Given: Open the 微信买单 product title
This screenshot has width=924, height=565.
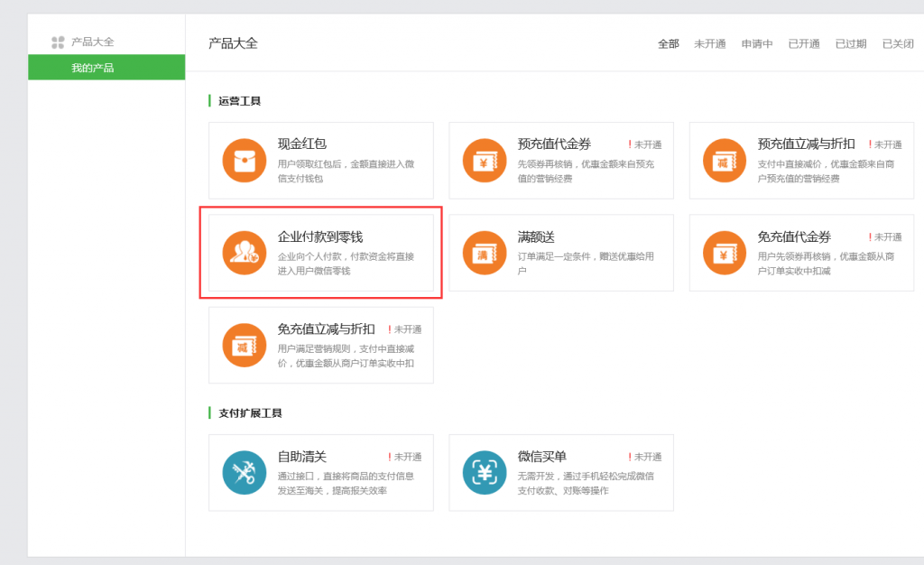Looking at the screenshot, I should (541, 457).
